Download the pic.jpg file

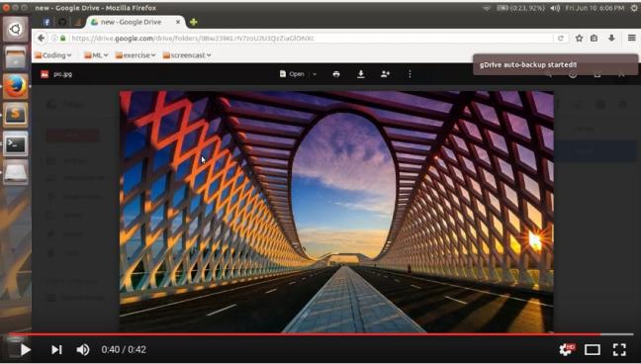point(360,74)
